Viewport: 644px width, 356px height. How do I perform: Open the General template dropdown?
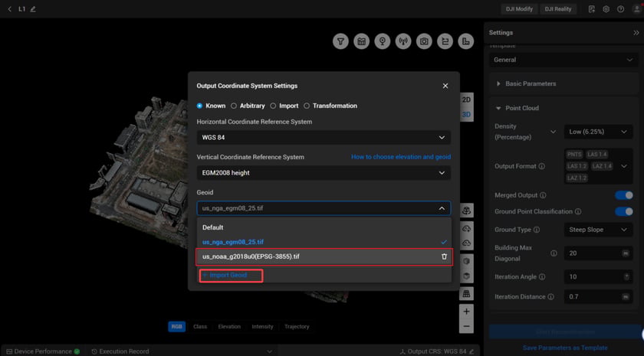click(x=563, y=60)
